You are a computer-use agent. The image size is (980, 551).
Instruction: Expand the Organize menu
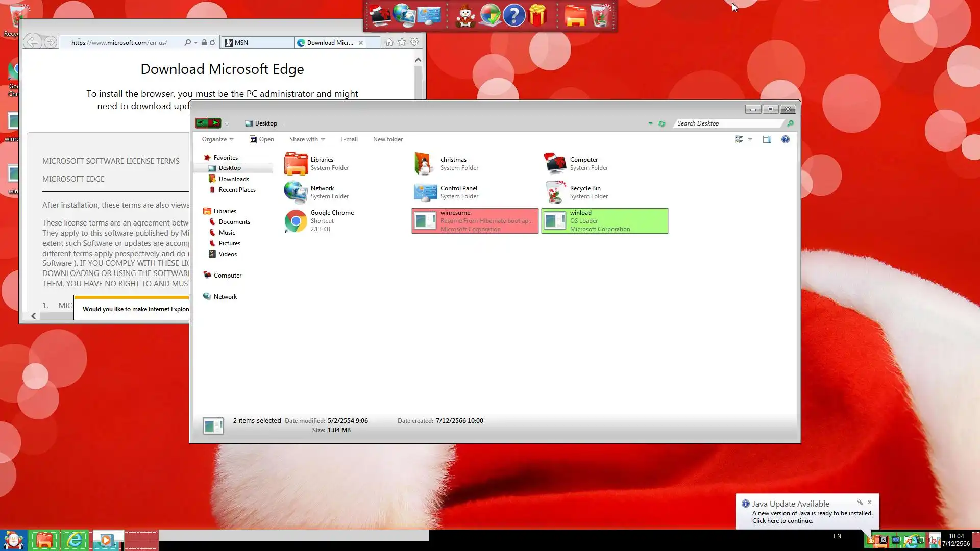217,139
